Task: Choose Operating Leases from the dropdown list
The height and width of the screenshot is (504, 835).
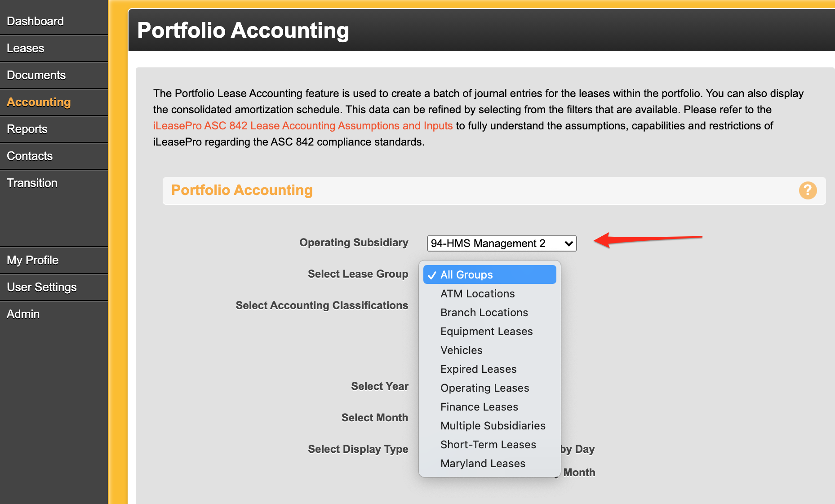Action: tap(489, 388)
